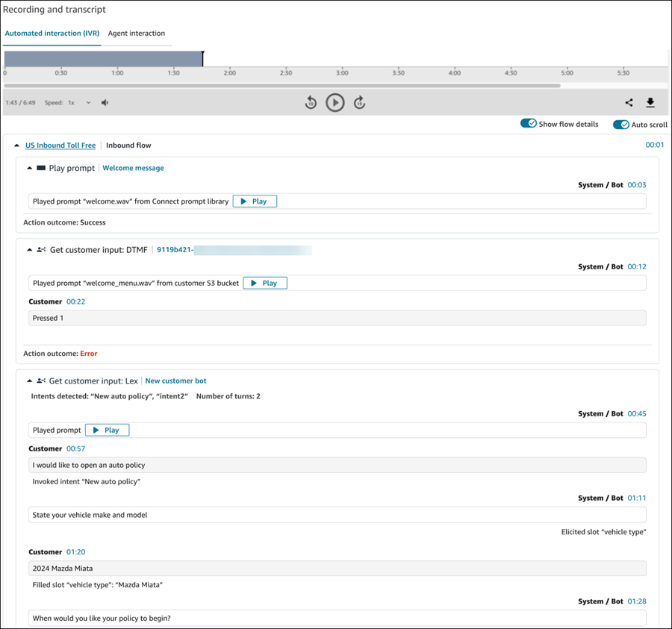Disable the Auto scroll toggle
This screenshot has height=629, width=672.
(x=620, y=125)
